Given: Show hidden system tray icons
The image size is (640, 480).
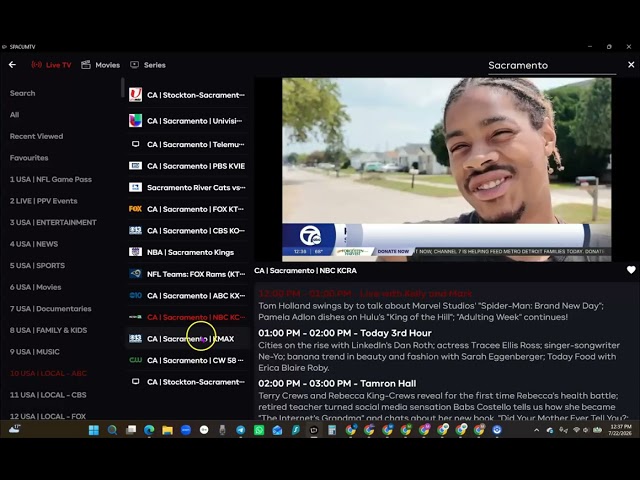Looking at the screenshot, I should point(536,430).
